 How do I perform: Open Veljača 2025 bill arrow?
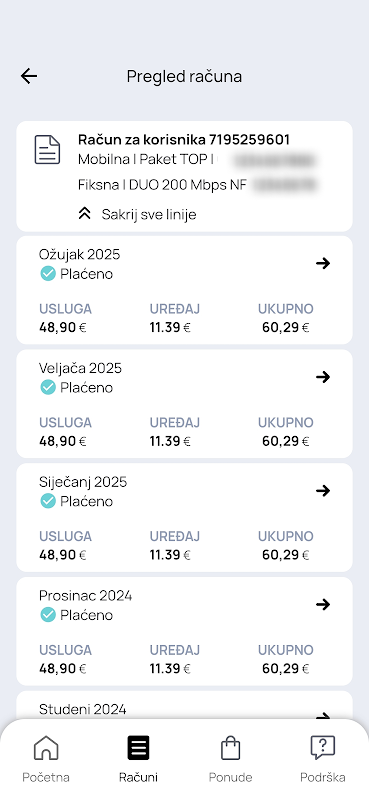click(323, 377)
